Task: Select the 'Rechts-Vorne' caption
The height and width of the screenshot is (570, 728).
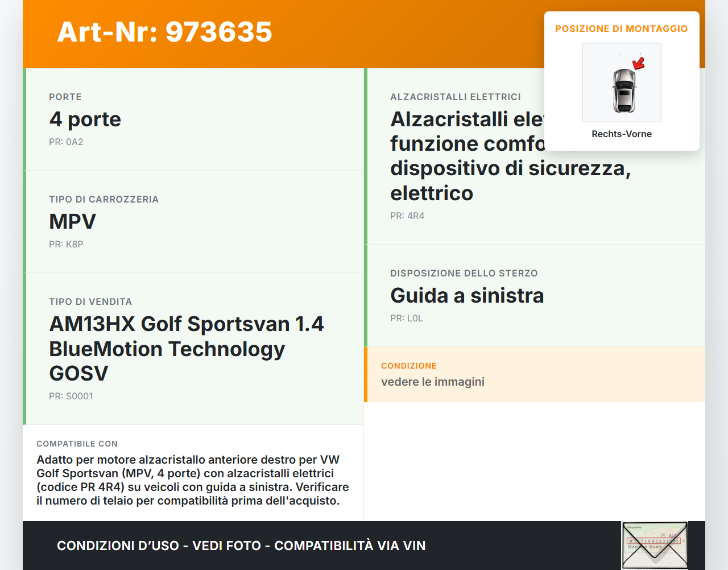Action: tap(622, 134)
